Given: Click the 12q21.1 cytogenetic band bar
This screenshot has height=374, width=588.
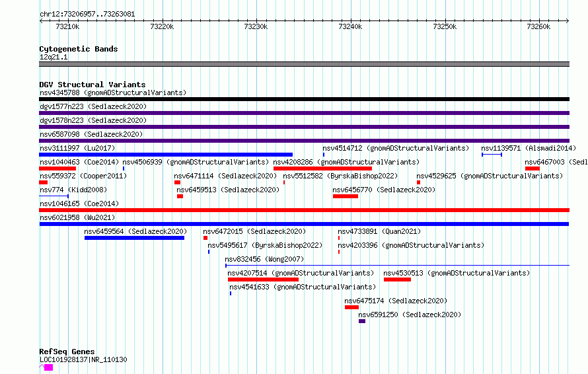Looking at the screenshot, I should (x=304, y=64).
